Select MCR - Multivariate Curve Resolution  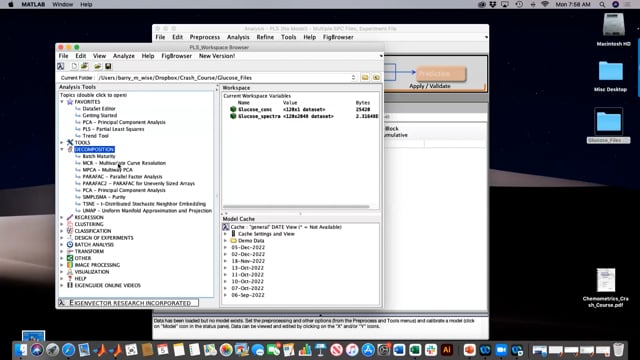[124, 163]
